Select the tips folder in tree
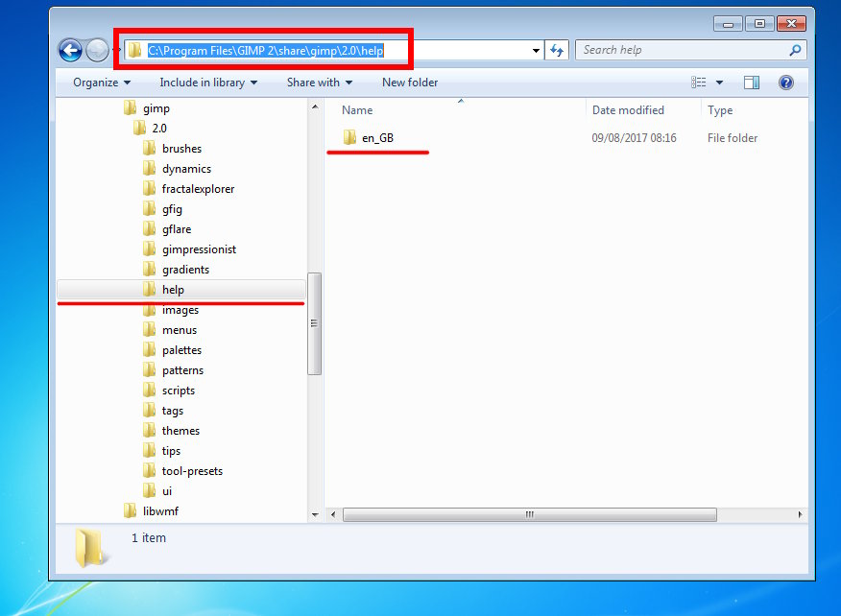Image resolution: width=841 pixels, height=616 pixels. pos(171,451)
